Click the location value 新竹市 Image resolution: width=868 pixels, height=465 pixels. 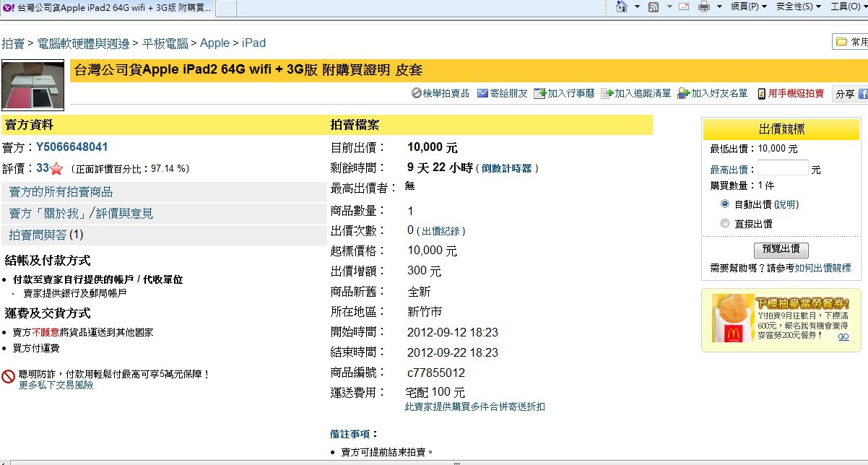[x=425, y=312]
